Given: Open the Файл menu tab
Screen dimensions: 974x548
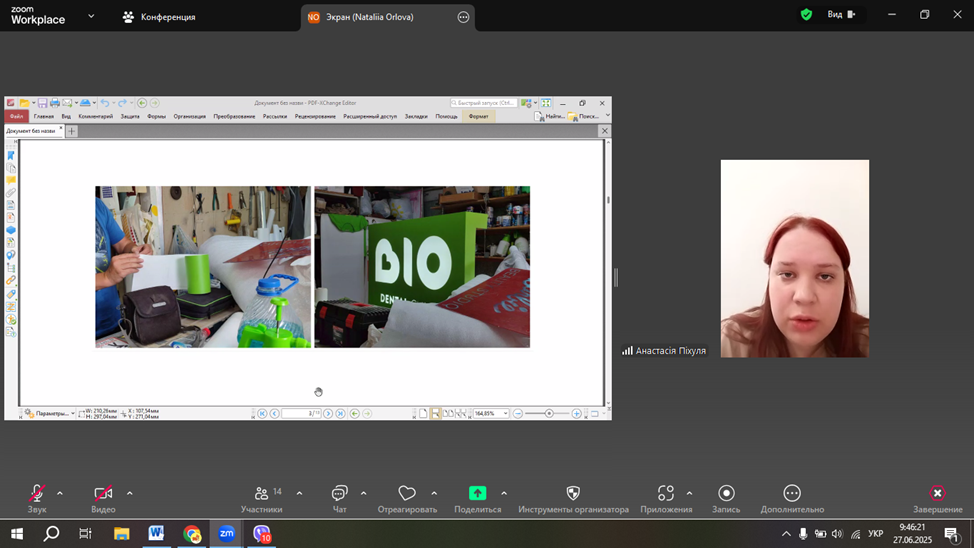Looking at the screenshot, I should click(x=16, y=116).
